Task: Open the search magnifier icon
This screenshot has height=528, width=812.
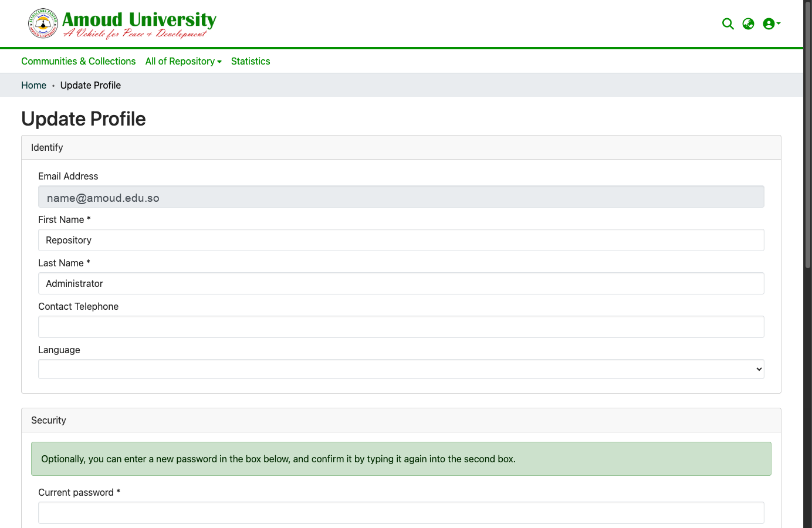Action: [x=728, y=23]
